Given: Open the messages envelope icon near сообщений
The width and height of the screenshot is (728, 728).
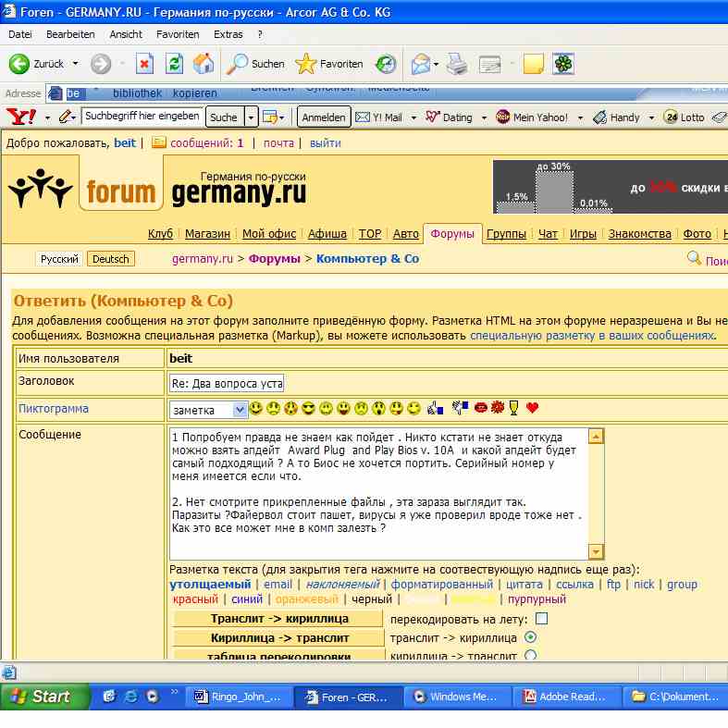Looking at the screenshot, I should point(158,142).
